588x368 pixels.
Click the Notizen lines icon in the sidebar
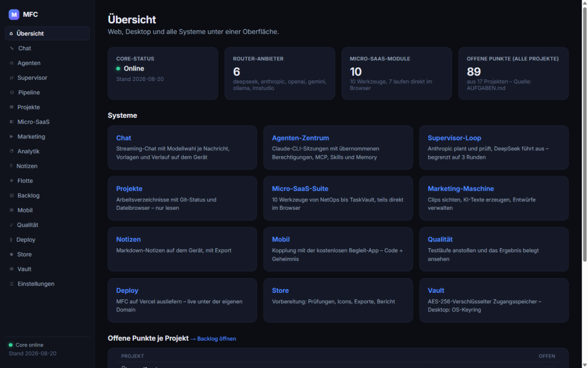point(11,166)
